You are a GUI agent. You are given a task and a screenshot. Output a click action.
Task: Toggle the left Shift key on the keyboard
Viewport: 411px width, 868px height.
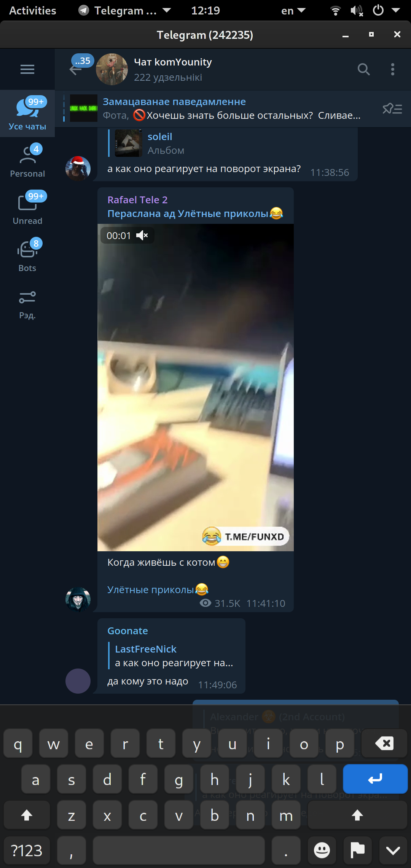[x=27, y=815]
